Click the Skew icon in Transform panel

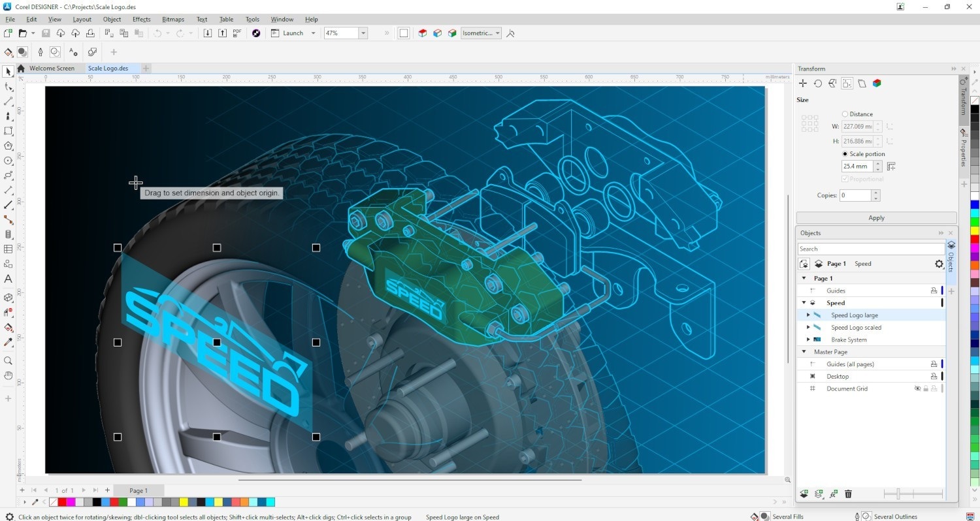point(862,84)
